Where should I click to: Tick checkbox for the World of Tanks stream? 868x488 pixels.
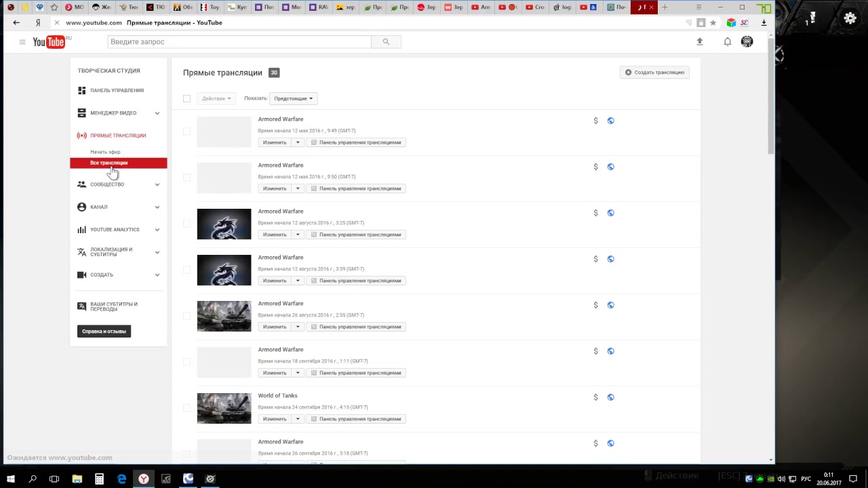[x=186, y=408]
